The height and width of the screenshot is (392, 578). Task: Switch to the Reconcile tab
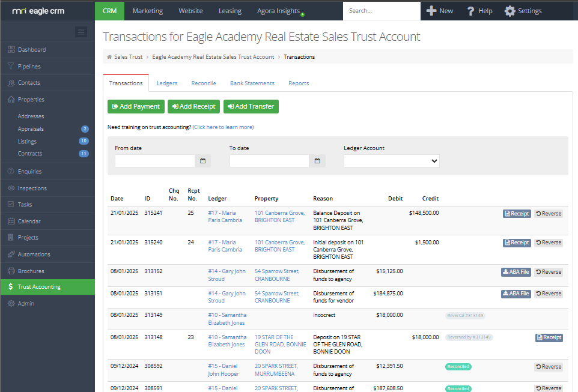pos(204,83)
